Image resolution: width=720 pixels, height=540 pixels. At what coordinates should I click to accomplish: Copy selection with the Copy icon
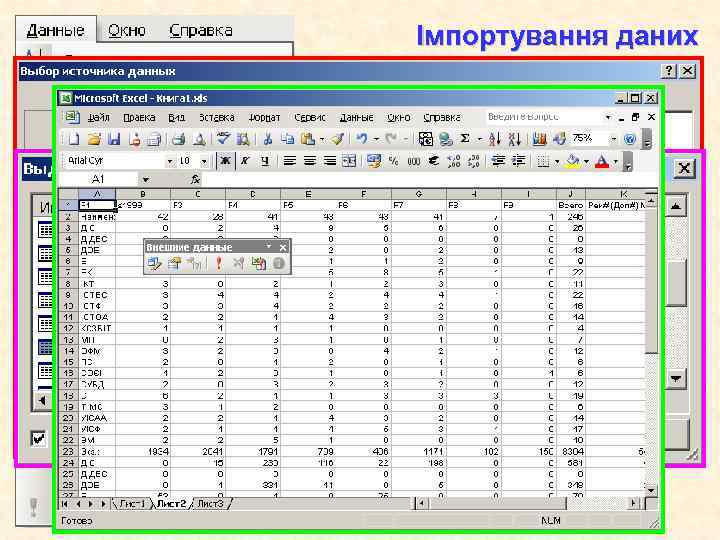(x=287, y=139)
